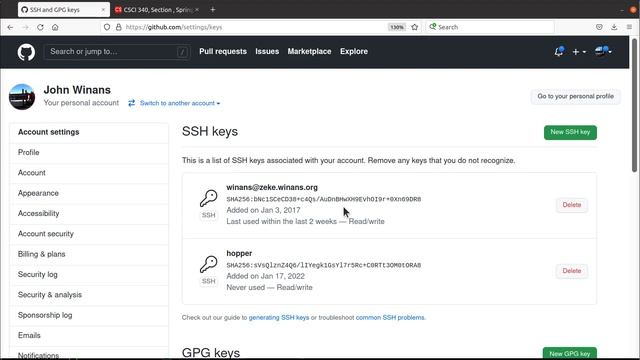Bookmark this page with the star icon
Viewport: 640px width, 360px height.
pos(415,27)
